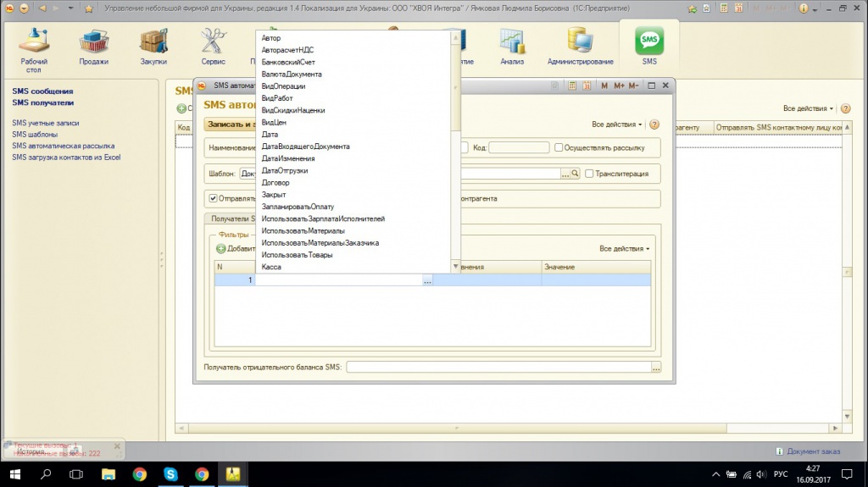Click the background list horizontal scrollbar
The width and height of the screenshot is (868, 487).
pyautogui.click(x=457, y=428)
